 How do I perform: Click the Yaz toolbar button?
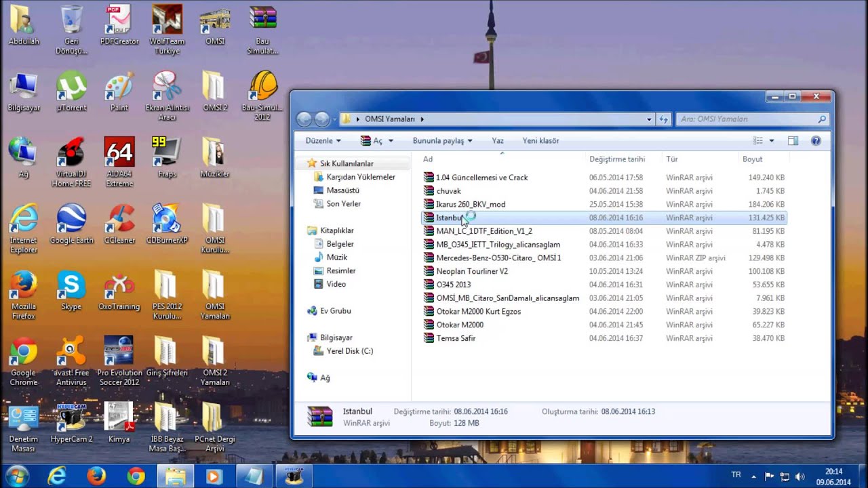498,141
